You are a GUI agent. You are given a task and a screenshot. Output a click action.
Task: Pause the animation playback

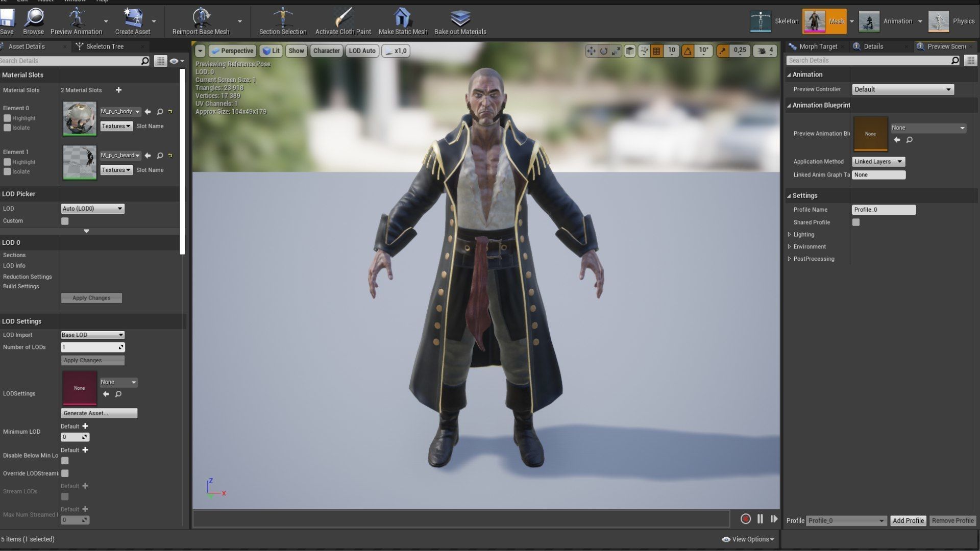point(760,518)
